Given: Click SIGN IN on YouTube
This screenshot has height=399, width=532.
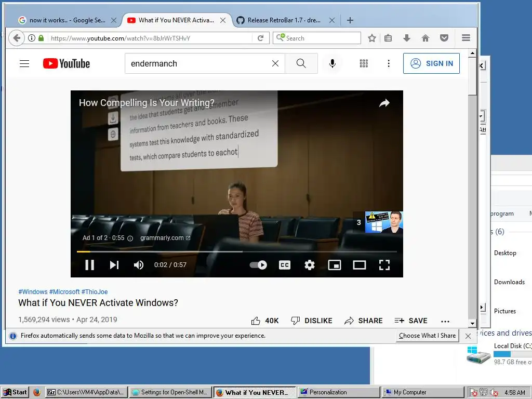Looking at the screenshot, I should click(431, 63).
